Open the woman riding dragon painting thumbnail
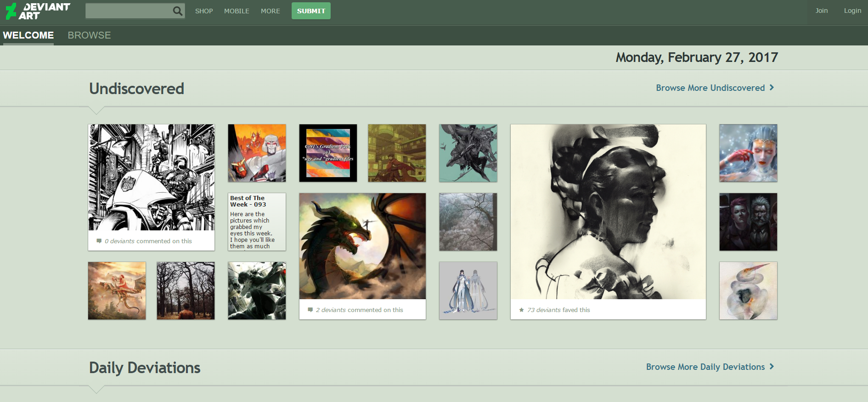Screen dimensions: 868x402 point(117,290)
